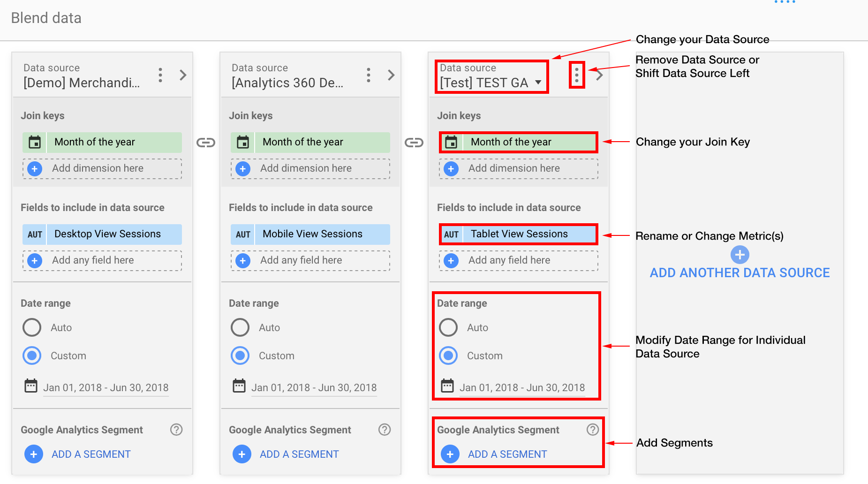Click ADD ANOTHER DATA SOURCE
The width and height of the screenshot is (868, 484).
click(739, 272)
